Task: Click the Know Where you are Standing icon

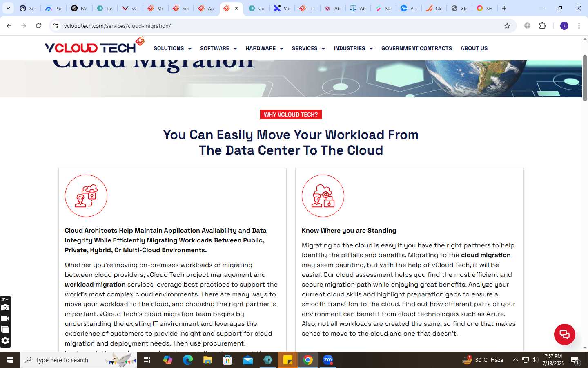Action: (323, 196)
